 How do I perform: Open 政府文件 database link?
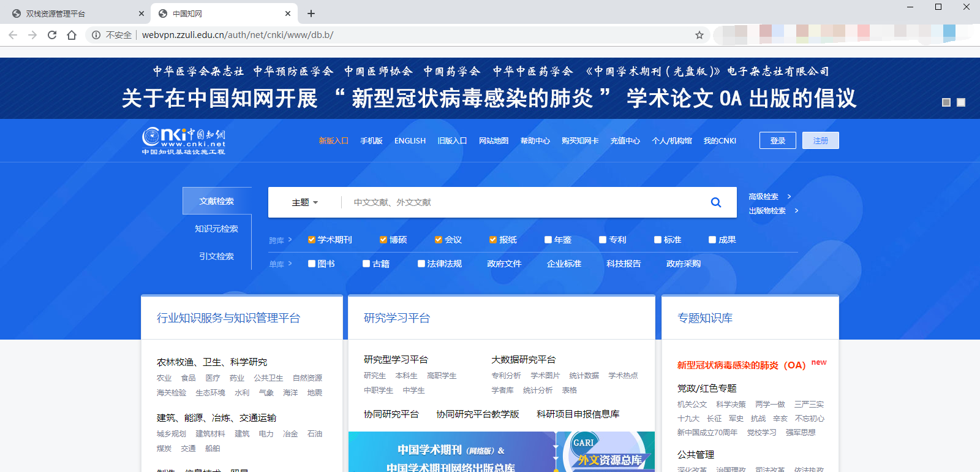click(x=504, y=264)
